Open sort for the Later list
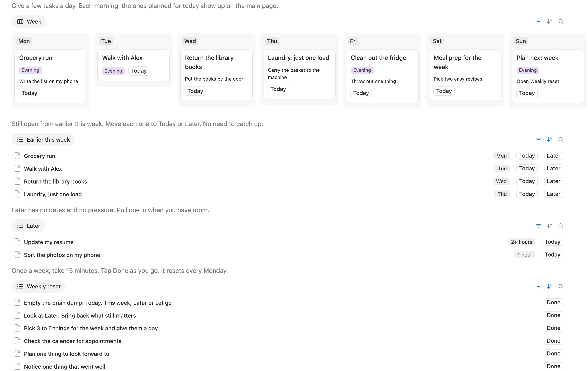The height and width of the screenshot is (371, 588). [x=549, y=226]
